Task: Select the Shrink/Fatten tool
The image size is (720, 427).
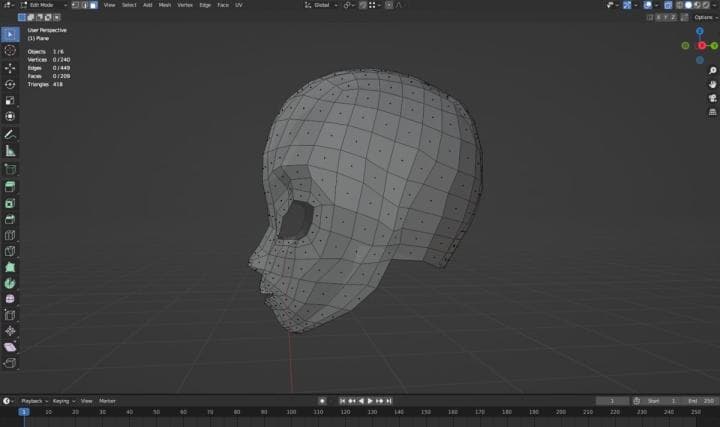Action: coord(10,331)
